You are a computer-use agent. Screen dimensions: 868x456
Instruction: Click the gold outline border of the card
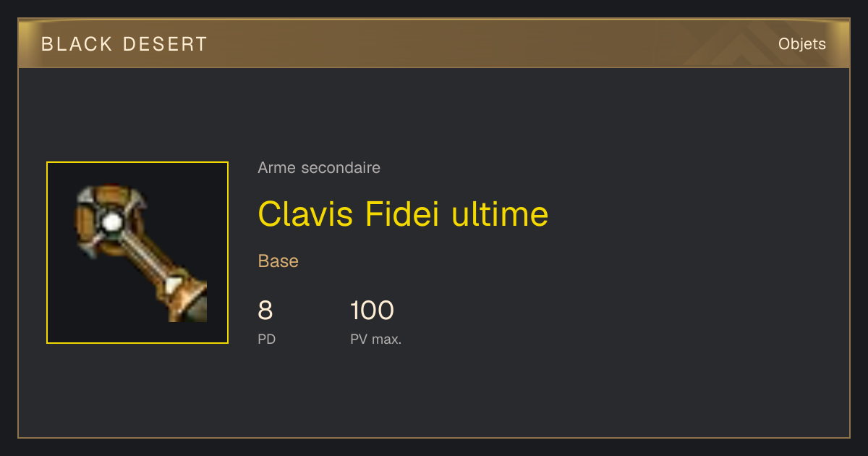(x=434, y=437)
